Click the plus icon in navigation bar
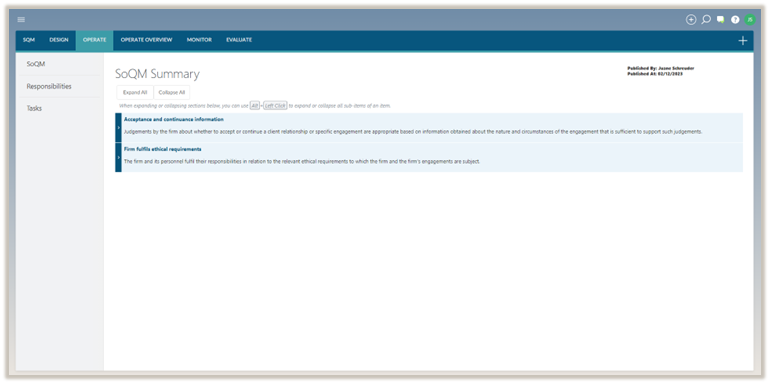Image resolution: width=770 pixels, height=384 pixels. pyautogui.click(x=743, y=41)
